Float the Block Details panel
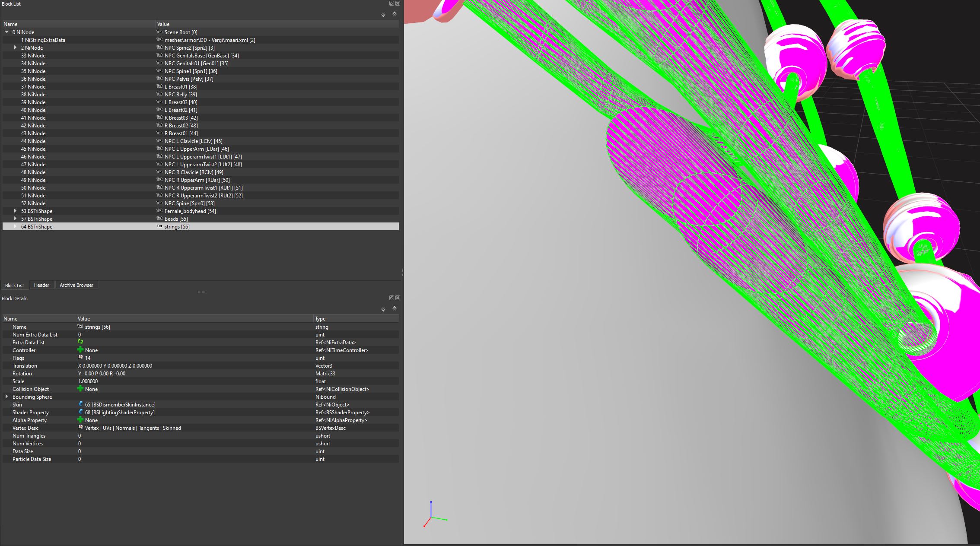The image size is (980, 546). tap(391, 298)
